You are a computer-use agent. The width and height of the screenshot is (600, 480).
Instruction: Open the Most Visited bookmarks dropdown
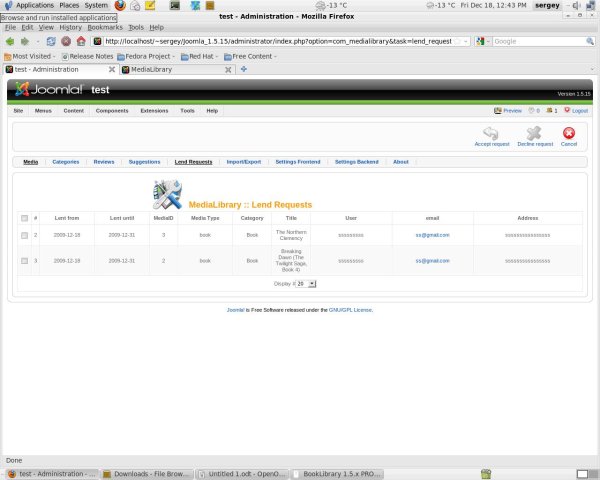pyautogui.click(x=30, y=57)
